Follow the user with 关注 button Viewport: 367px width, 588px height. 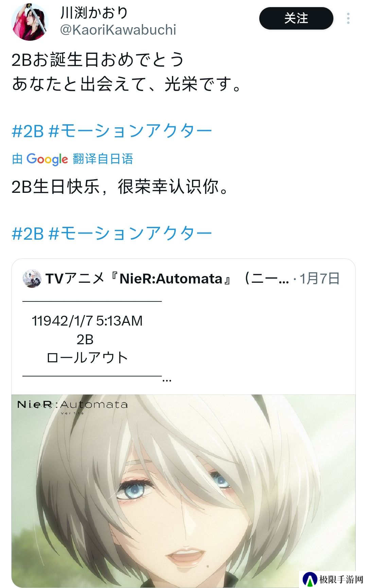[x=296, y=18]
